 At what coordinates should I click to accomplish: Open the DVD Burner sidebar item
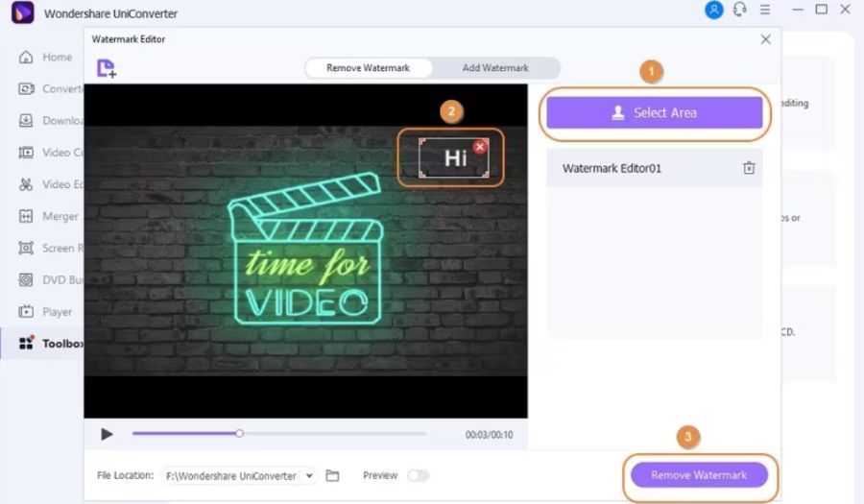coord(51,279)
